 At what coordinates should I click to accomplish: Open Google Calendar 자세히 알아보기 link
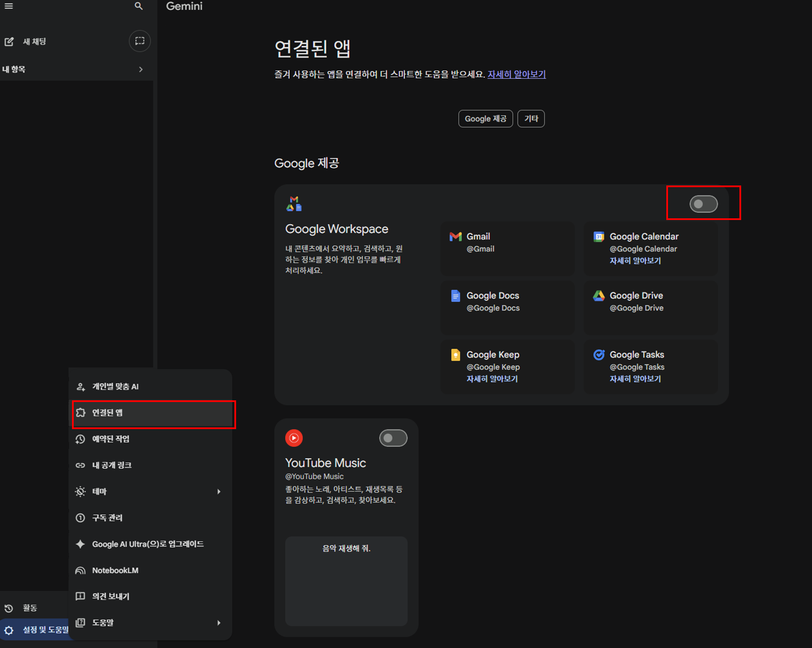pyautogui.click(x=635, y=261)
